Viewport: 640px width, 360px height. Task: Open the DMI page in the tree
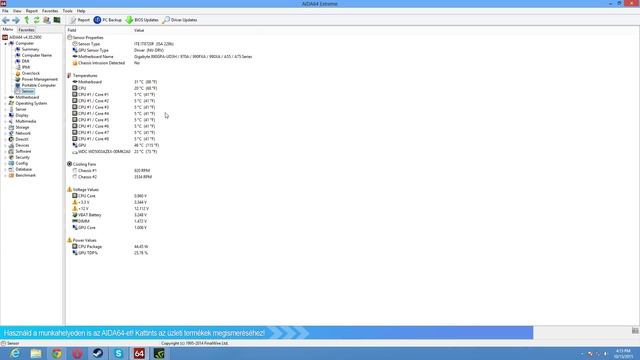22,61
